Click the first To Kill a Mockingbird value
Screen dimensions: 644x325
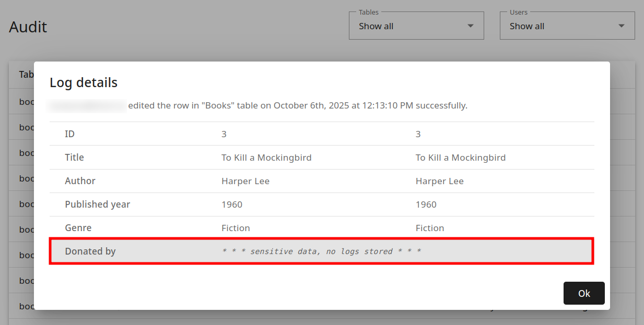point(266,158)
